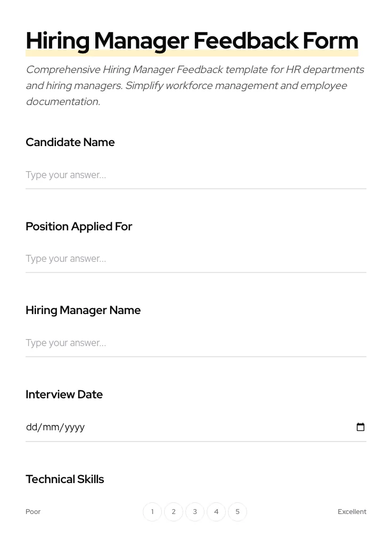
Task: Select rating 5 for Technical Skills
Action: [x=238, y=511]
